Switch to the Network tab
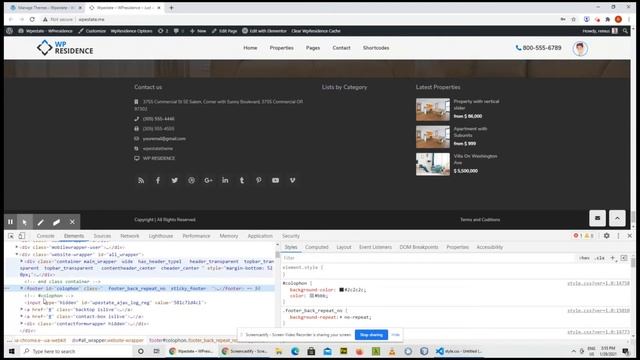The height and width of the screenshot is (360, 640). pos(130,236)
